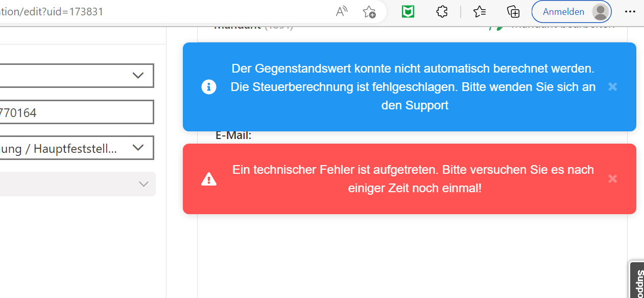
Task: Dismiss the red technischer Fehler notification
Action: point(613,179)
